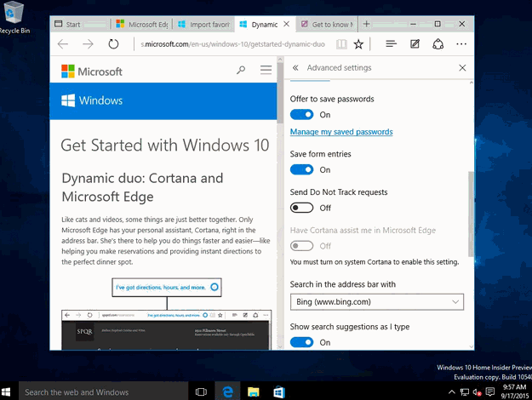
Task: Click the volume icon in system tray
Action: click(477, 392)
